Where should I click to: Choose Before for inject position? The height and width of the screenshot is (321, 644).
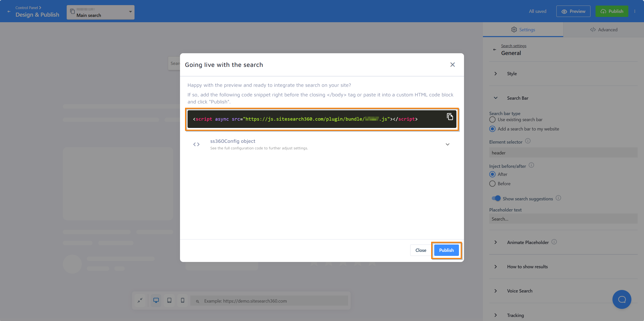point(492,183)
